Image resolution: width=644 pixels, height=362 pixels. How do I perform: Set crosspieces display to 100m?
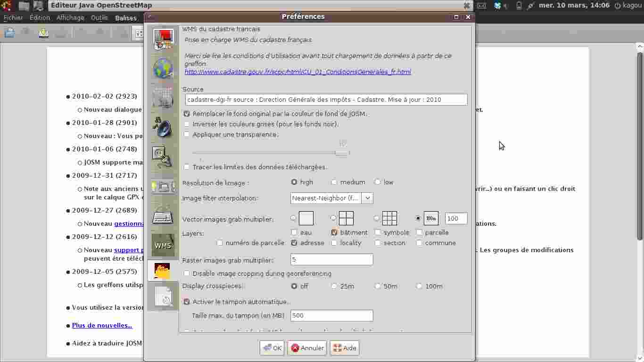coord(419,286)
